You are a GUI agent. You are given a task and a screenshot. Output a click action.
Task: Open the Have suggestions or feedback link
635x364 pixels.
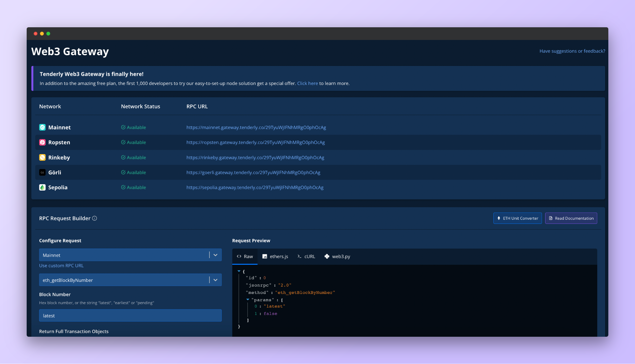coord(572,51)
